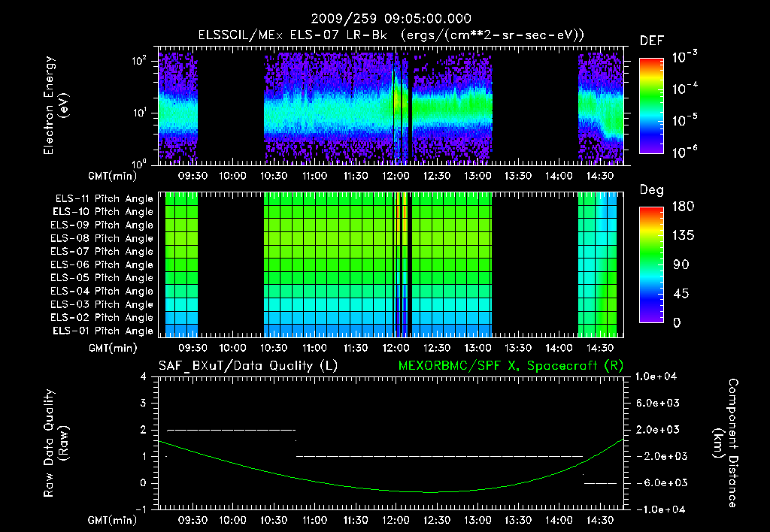Click the Deg pitch angle color bar
The height and width of the screenshot is (532, 770).
pos(651,264)
